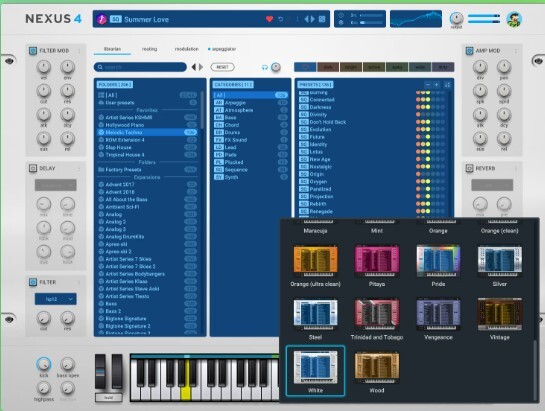The image size is (545, 411).
Task: Click the RESET button
Action: (222, 67)
